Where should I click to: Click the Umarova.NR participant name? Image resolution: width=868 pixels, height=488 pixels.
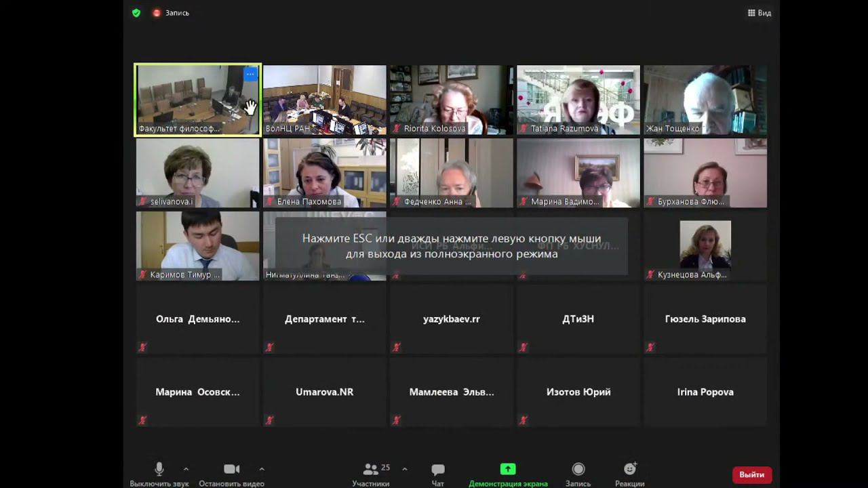(325, 392)
